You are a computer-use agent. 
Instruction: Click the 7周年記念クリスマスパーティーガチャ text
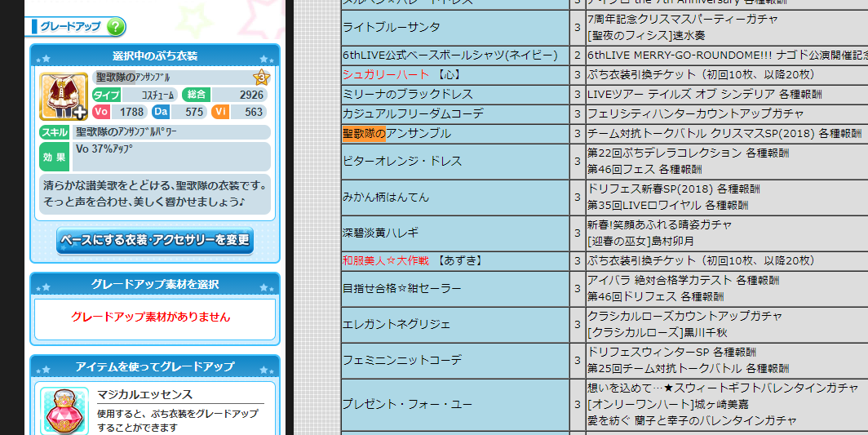pyautogui.click(x=683, y=20)
